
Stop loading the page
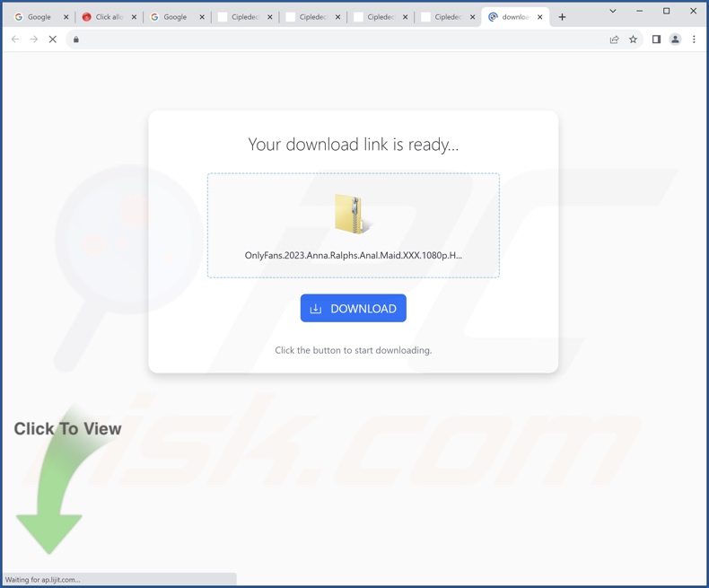click(52, 39)
